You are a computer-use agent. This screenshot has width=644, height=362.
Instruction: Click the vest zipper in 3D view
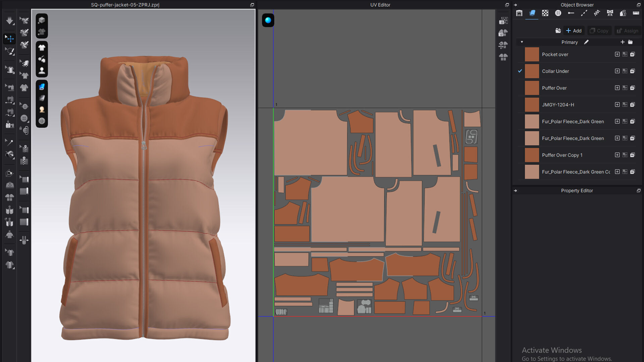(x=144, y=218)
